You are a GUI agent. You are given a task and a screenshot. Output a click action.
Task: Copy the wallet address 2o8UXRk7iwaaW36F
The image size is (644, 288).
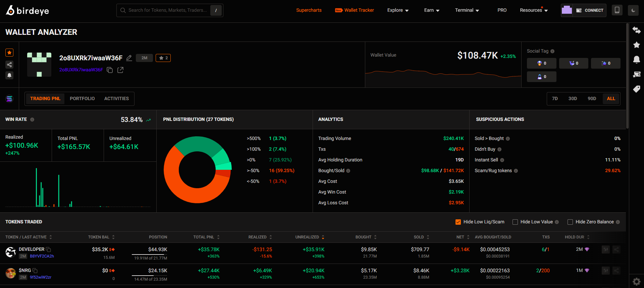click(x=110, y=70)
